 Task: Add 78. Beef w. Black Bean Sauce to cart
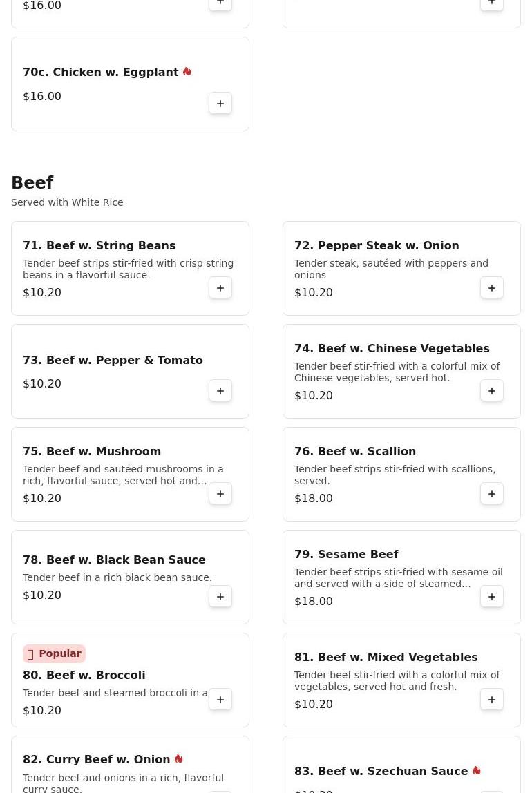(x=220, y=597)
